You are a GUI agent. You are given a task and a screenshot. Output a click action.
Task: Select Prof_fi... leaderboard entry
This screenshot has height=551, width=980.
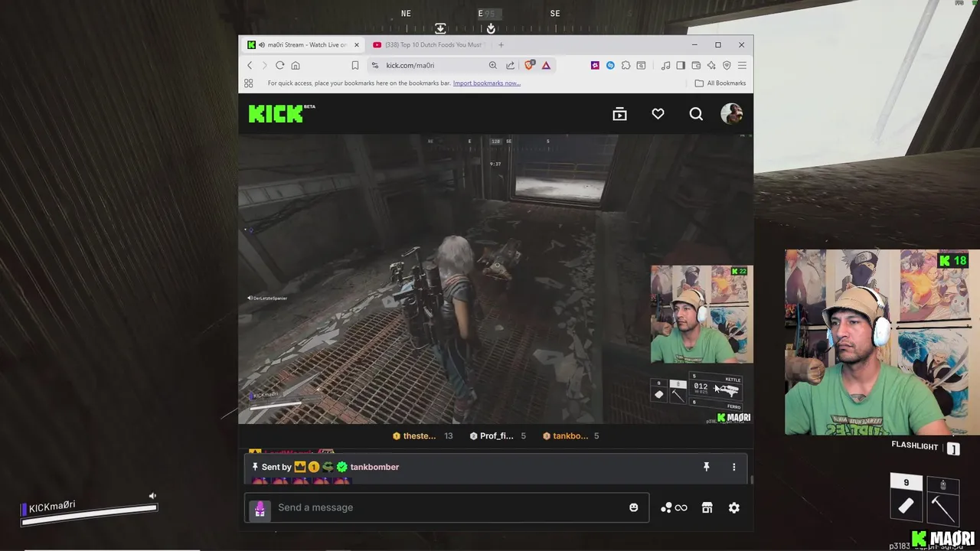tap(498, 436)
